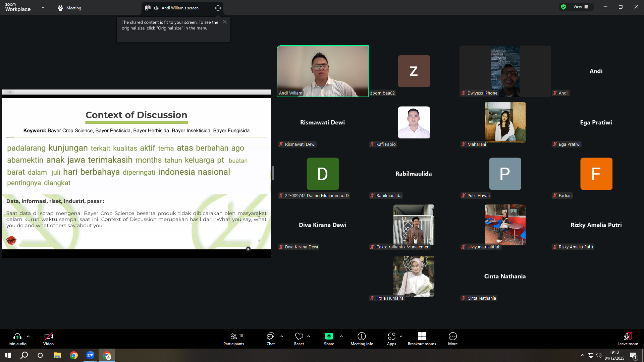Show hidden system tray icons
644x362 pixels.
tap(583, 355)
